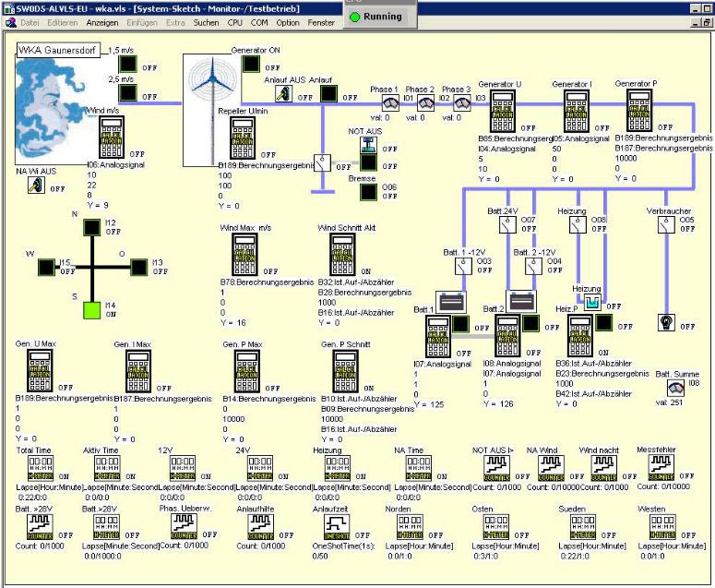Select the wind turbine image
The height and width of the screenshot is (588, 715).
click(x=212, y=111)
